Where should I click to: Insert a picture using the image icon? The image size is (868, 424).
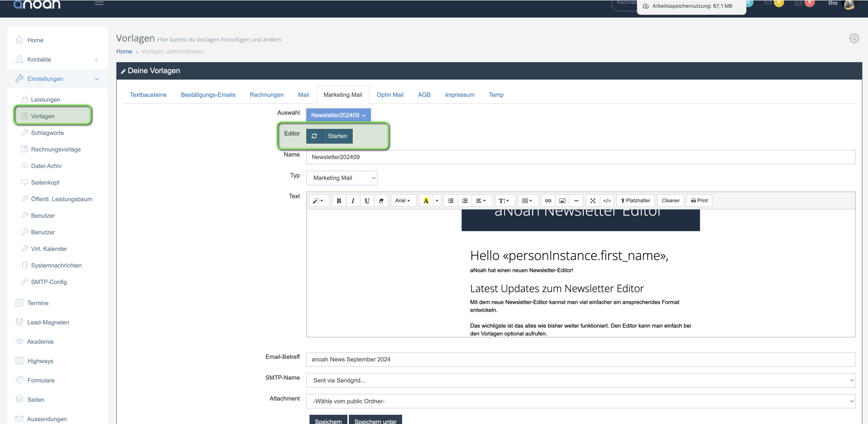pyautogui.click(x=562, y=201)
